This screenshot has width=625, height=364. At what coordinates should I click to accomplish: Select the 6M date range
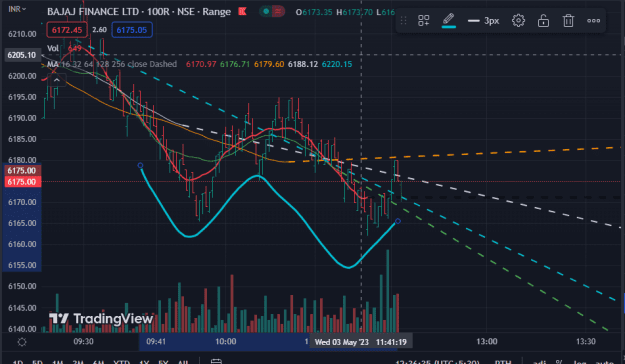pyautogui.click(x=98, y=362)
